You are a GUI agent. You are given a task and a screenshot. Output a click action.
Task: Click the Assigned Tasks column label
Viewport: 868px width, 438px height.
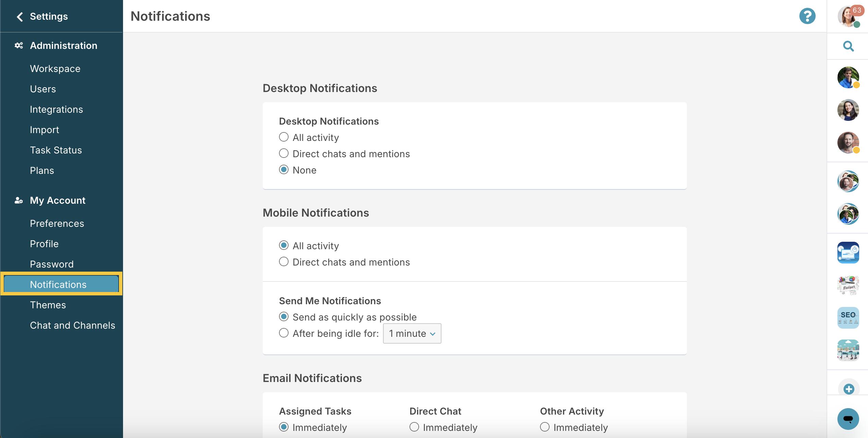[315, 411]
